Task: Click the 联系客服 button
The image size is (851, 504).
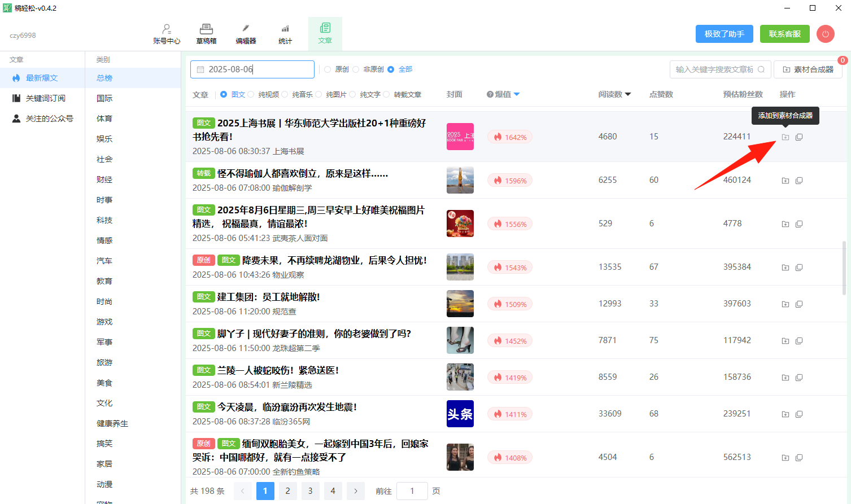Action: tap(784, 34)
